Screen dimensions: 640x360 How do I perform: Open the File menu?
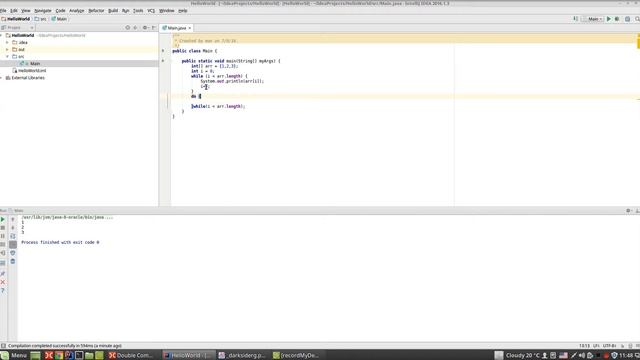(x=3, y=11)
